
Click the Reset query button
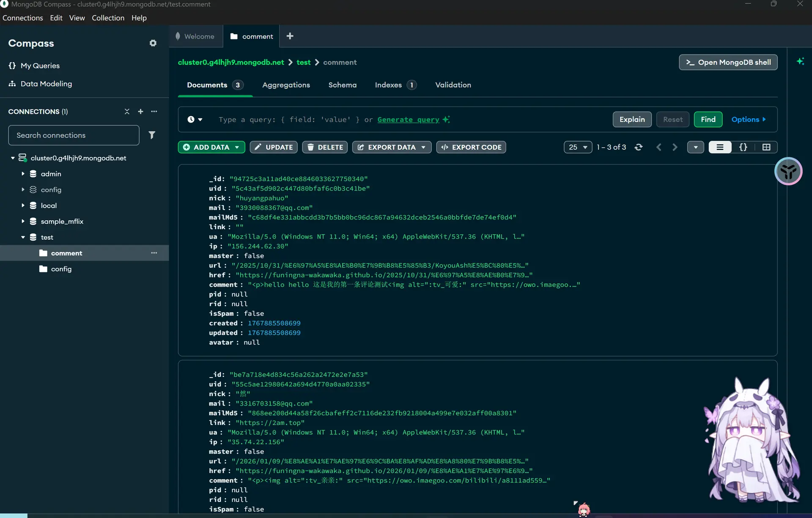pyautogui.click(x=672, y=120)
